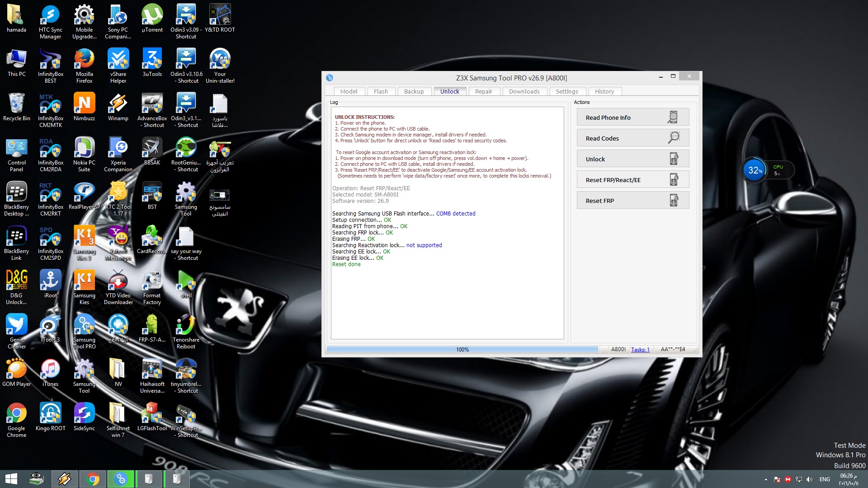Click the 'not supported' log text
Screen dimensions: 868x488
tap(424, 245)
